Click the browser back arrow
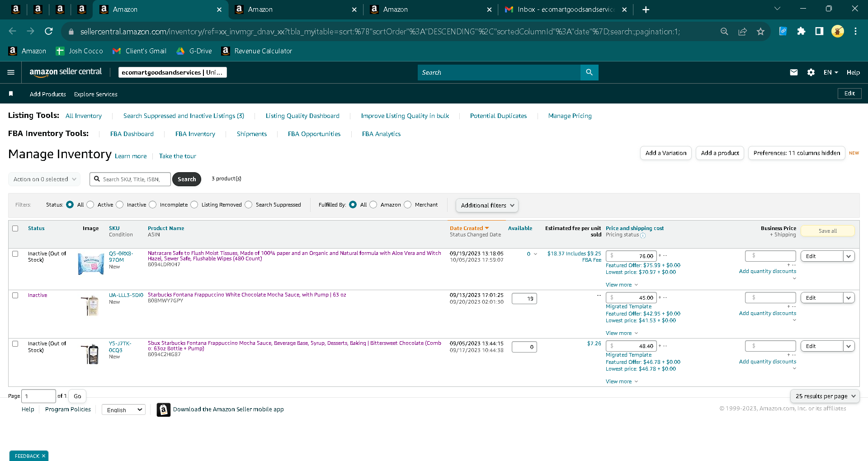 point(12,31)
